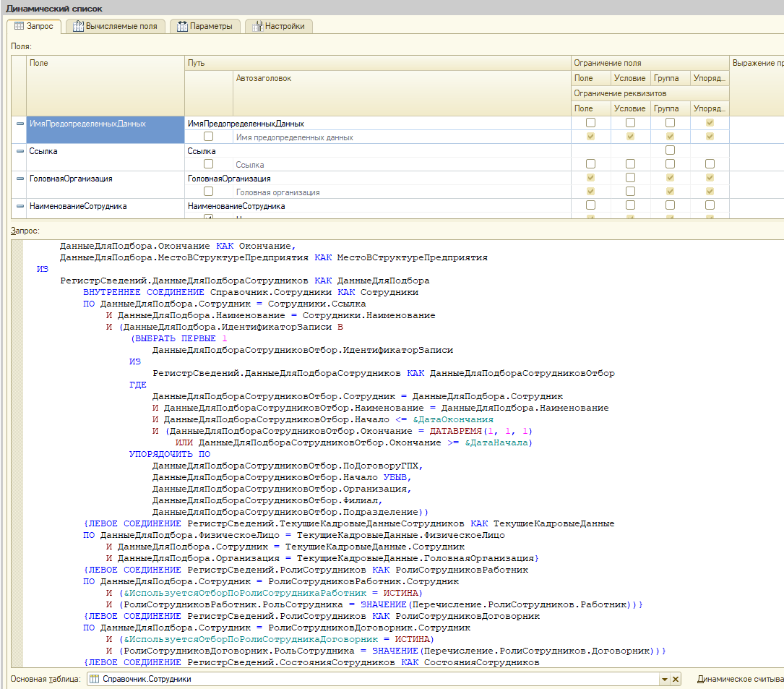Click the field icon next to НаименованиеСотрудника
The width and height of the screenshot is (784, 689).
20,206
